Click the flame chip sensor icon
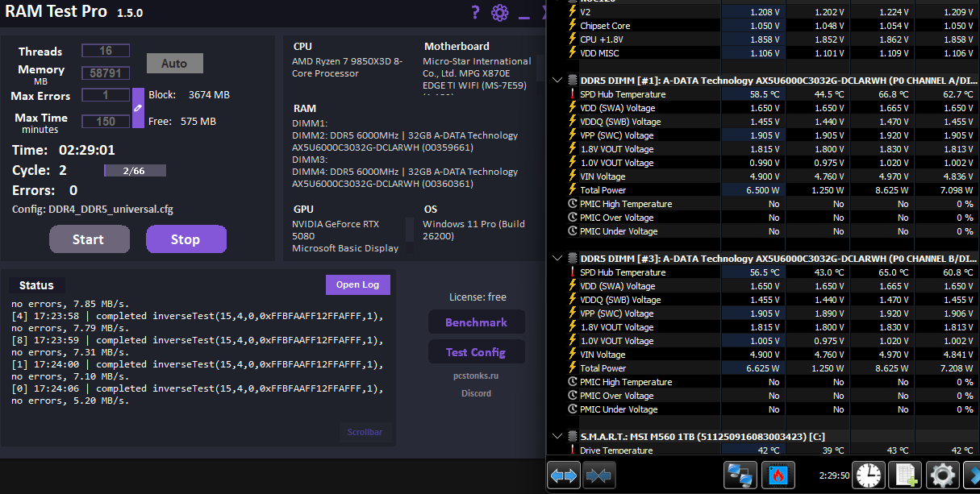This screenshot has height=494, width=980. click(778, 475)
